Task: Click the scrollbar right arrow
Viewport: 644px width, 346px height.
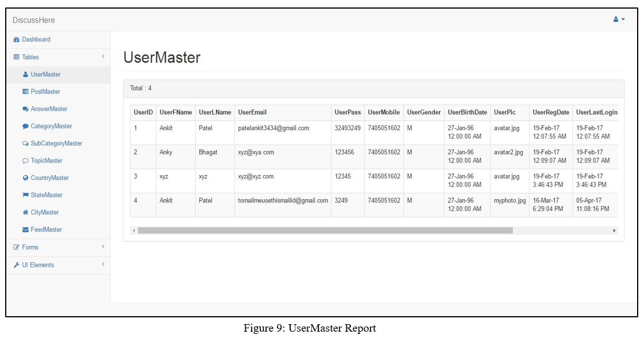Action: (x=614, y=231)
